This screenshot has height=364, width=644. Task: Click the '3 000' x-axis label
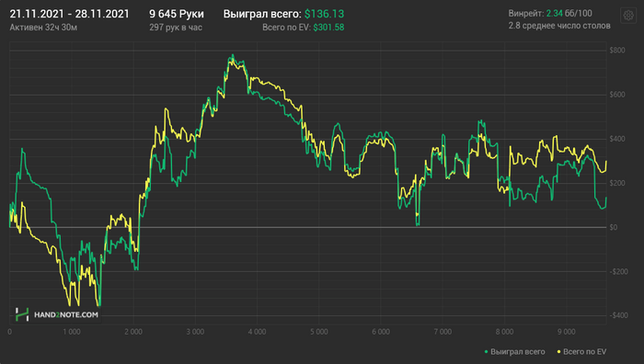[x=195, y=332]
